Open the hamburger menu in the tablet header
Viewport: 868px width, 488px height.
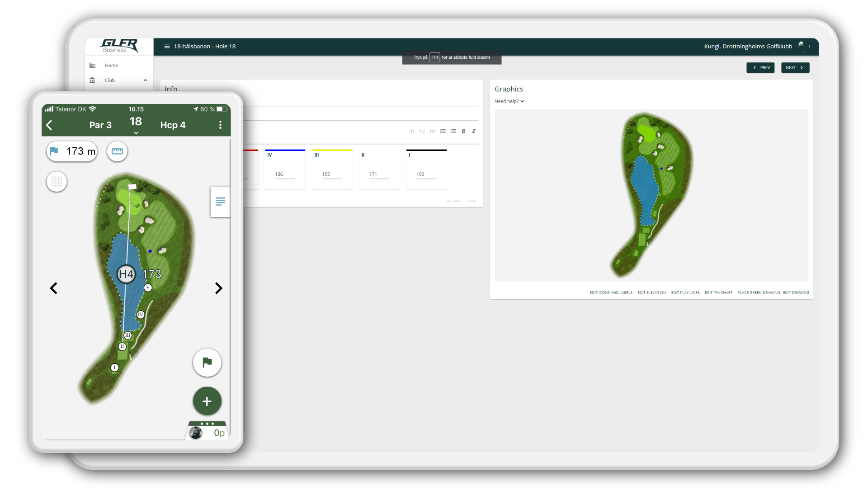coord(167,46)
